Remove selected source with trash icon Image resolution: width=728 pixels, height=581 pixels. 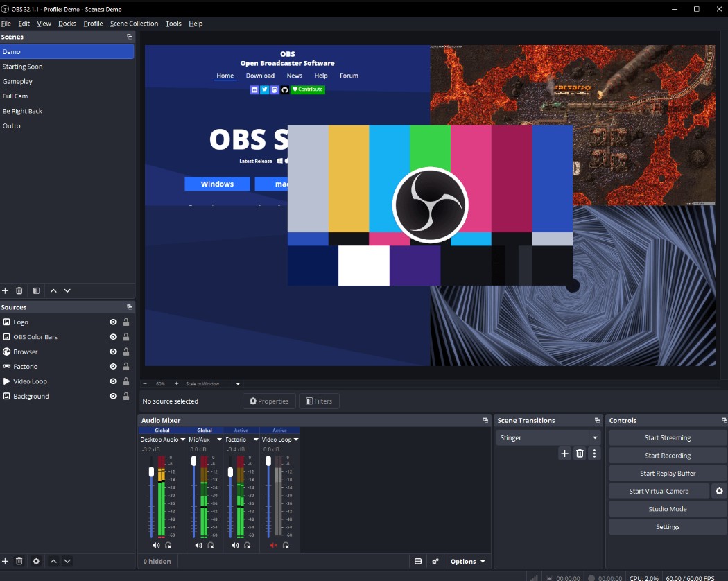click(19, 561)
